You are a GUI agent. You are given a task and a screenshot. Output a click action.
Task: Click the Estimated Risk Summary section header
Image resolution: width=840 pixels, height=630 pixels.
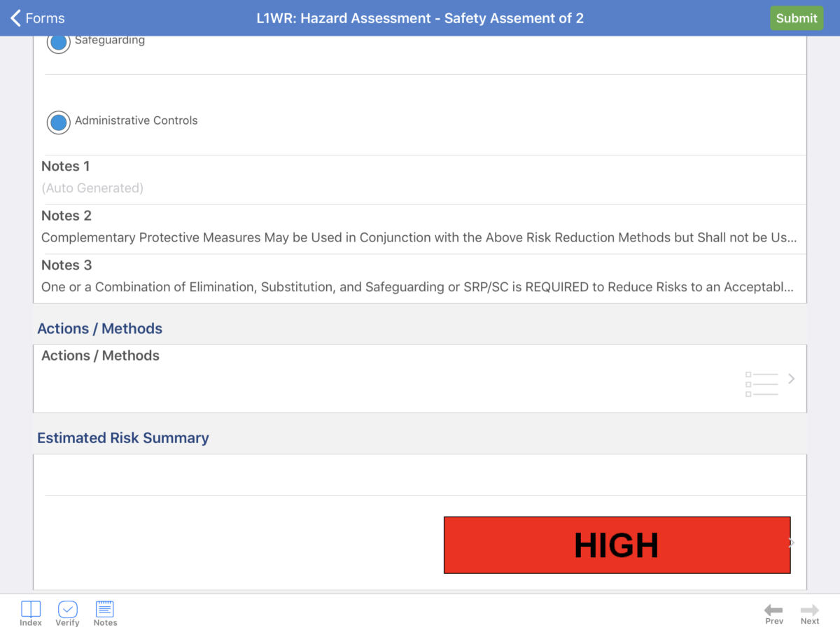(123, 437)
